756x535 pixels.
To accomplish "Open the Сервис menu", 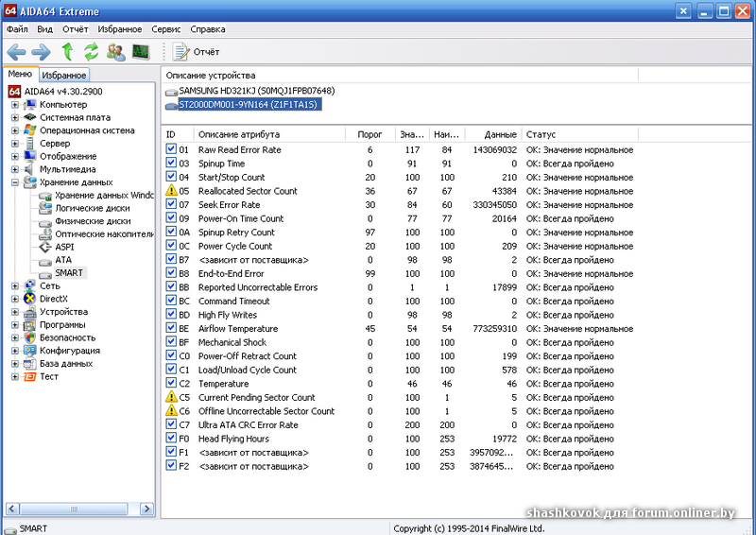I will click(x=166, y=29).
